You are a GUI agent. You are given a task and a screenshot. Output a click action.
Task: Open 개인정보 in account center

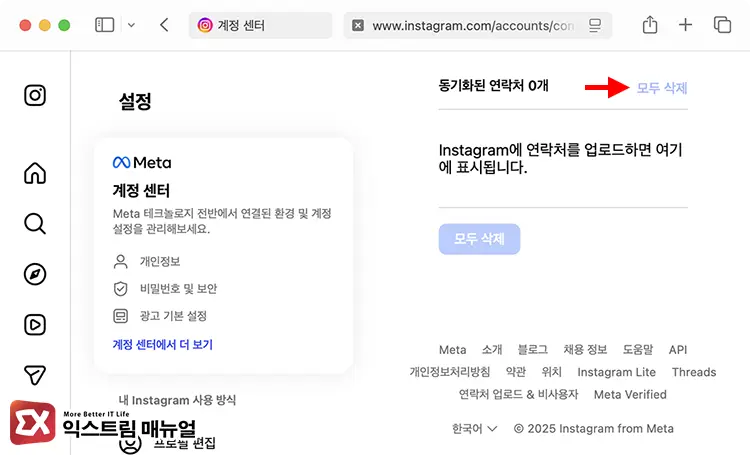[x=160, y=262]
